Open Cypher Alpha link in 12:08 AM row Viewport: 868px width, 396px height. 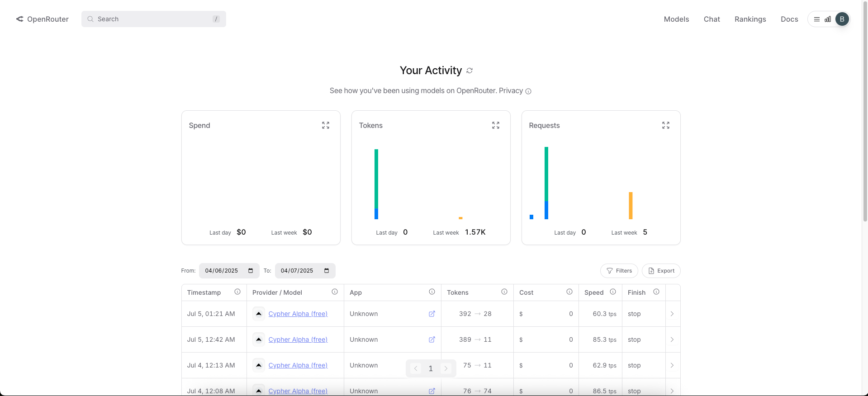click(298, 391)
